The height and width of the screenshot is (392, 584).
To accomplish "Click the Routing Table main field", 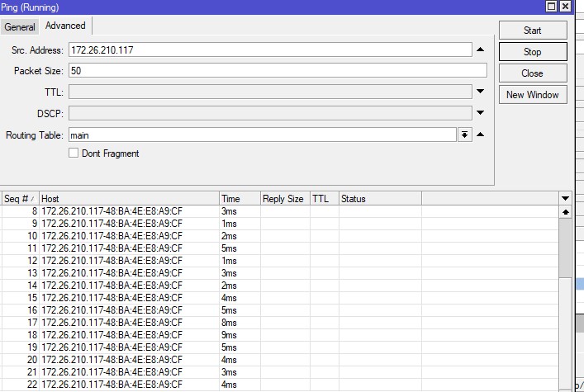I will [x=262, y=135].
